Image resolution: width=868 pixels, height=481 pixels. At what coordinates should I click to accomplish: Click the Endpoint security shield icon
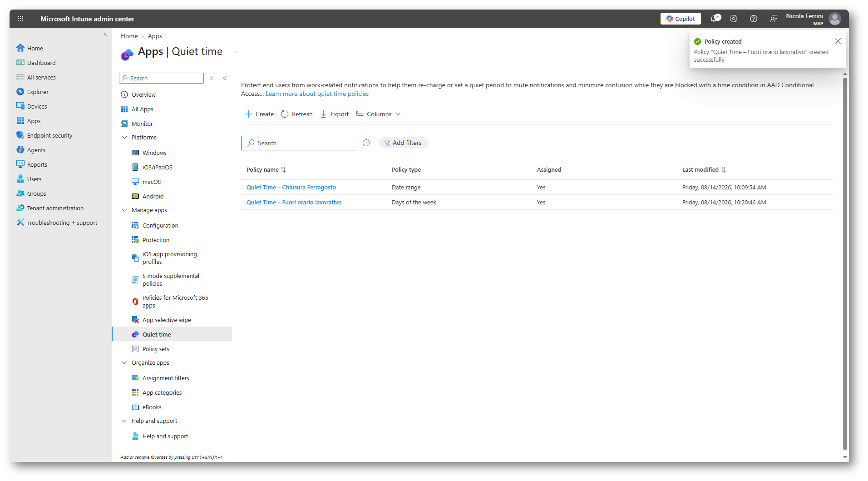click(x=20, y=135)
